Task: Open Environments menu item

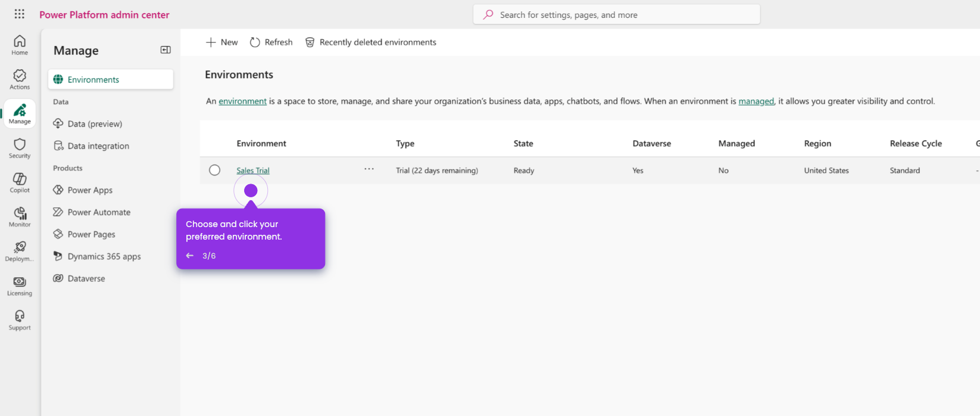Action: pyautogui.click(x=111, y=79)
